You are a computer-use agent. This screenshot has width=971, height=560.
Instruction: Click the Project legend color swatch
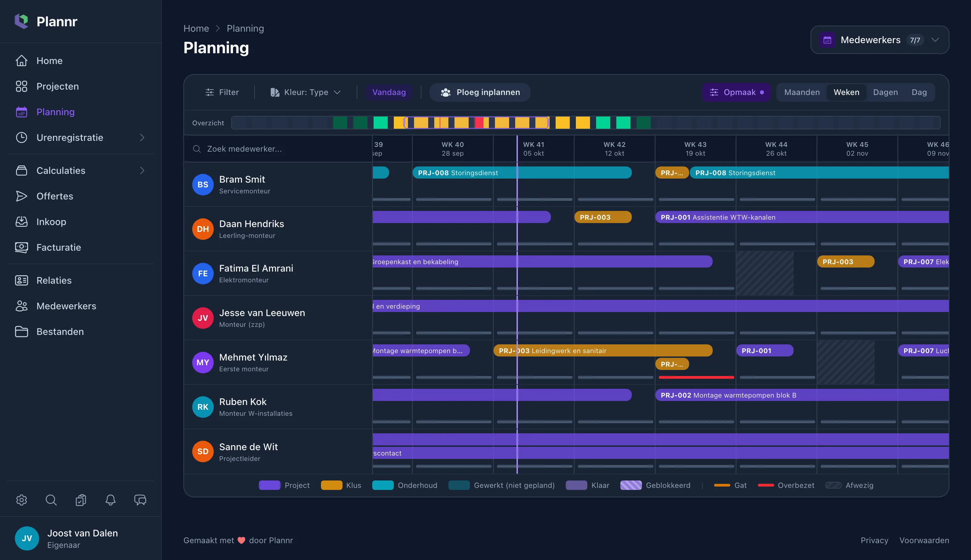click(269, 486)
